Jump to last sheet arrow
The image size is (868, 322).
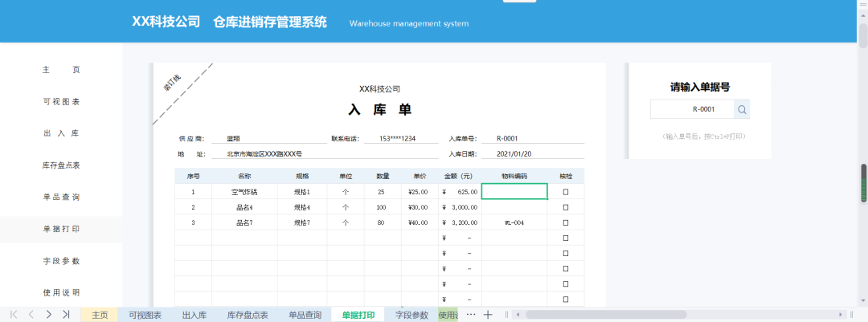(66, 315)
